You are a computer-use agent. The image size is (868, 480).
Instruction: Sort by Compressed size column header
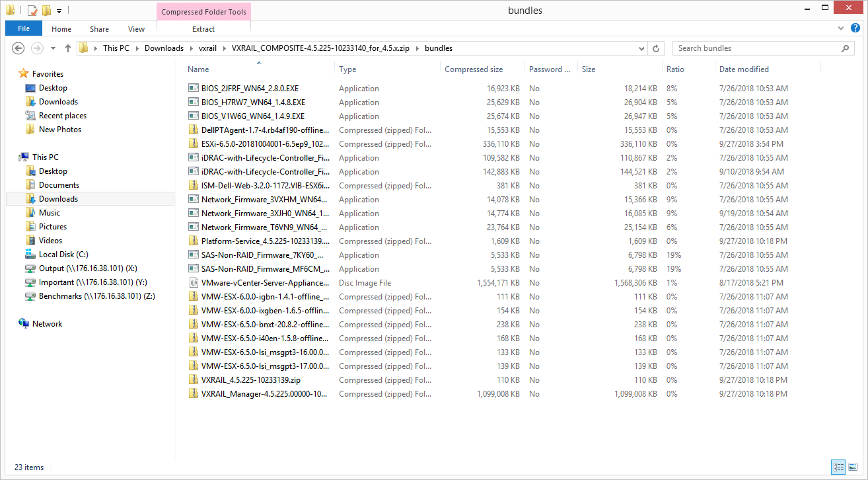click(x=474, y=69)
